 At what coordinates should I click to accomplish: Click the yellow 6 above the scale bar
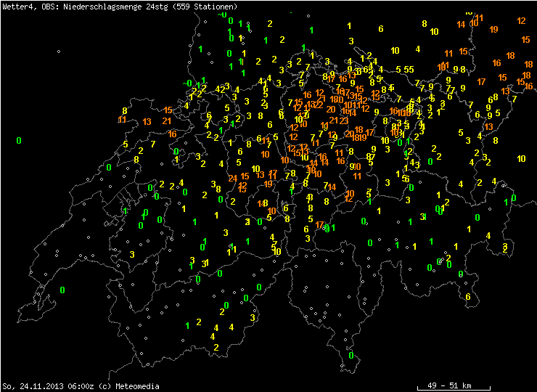[468, 297]
